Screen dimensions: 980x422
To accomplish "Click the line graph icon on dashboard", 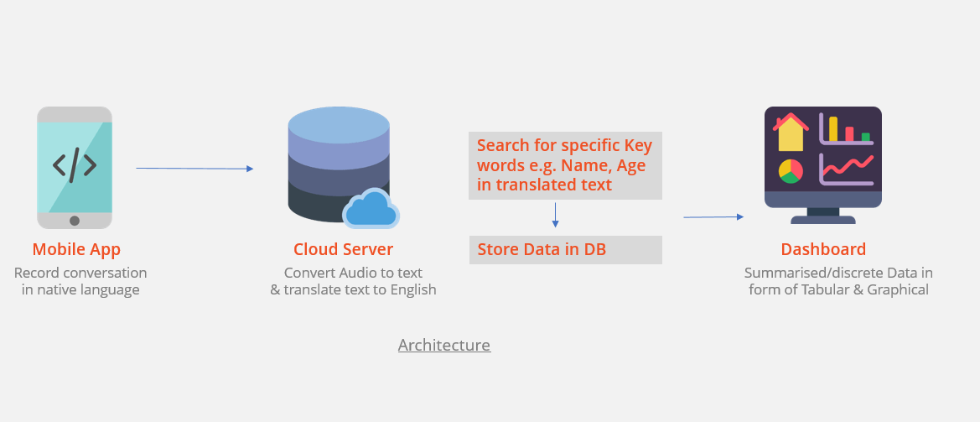I will click(x=847, y=169).
